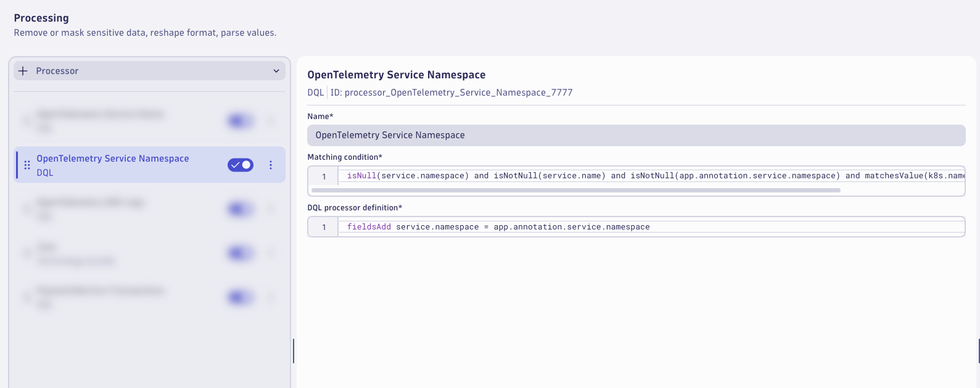
Task: Expand the Processor dropdown chevron
Action: click(276, 71)
